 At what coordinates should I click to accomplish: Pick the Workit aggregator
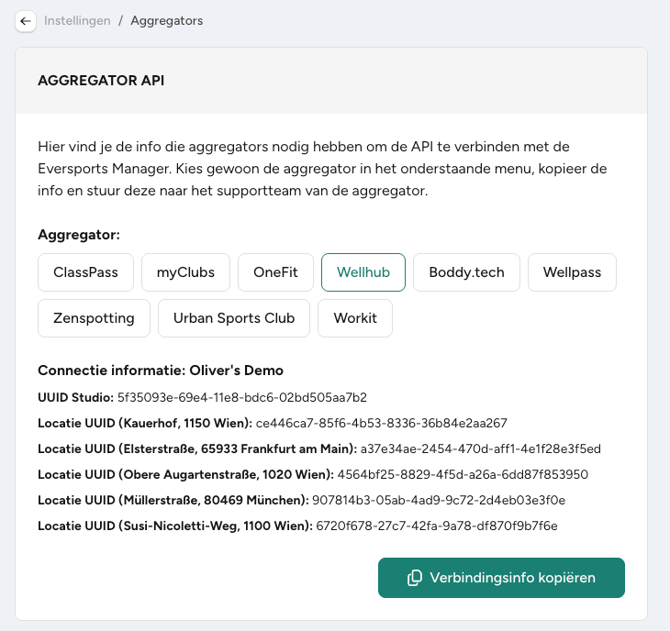[x=355, y=318]
